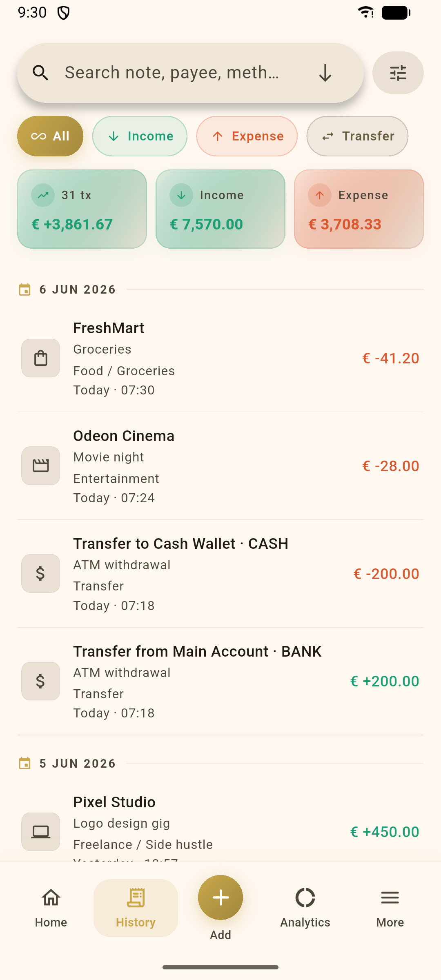Tap the Odeon Cinema movie icon
The width and height of the screenshot is (441, 980).
point(41,466)
